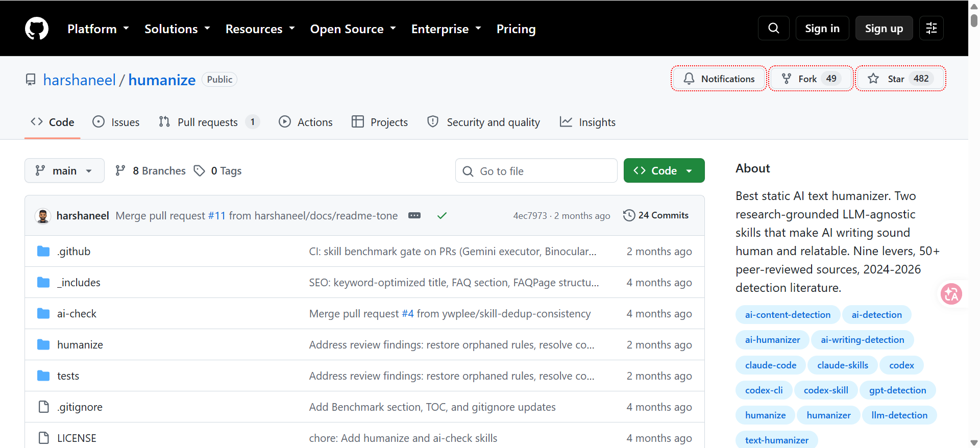Screen dimensions: 980x448
Task: Open the Projects tab
Action: 380,122
